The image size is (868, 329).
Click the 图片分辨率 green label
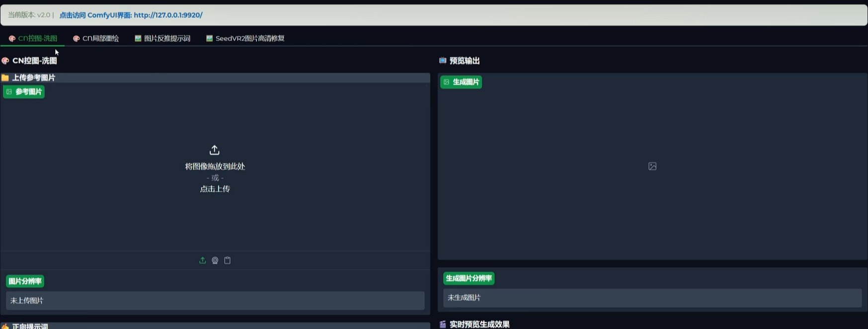pyautogui.click(x=25, y=281)
